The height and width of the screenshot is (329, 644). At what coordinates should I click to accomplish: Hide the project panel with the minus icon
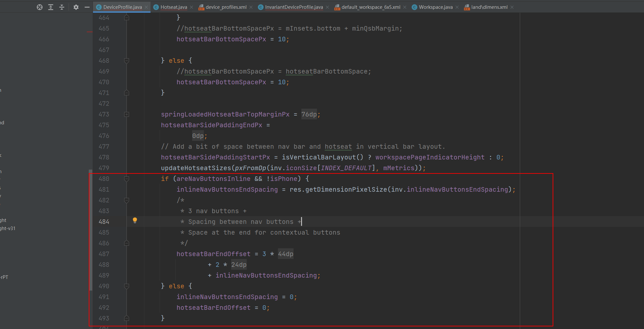click(x=87, y=7)
